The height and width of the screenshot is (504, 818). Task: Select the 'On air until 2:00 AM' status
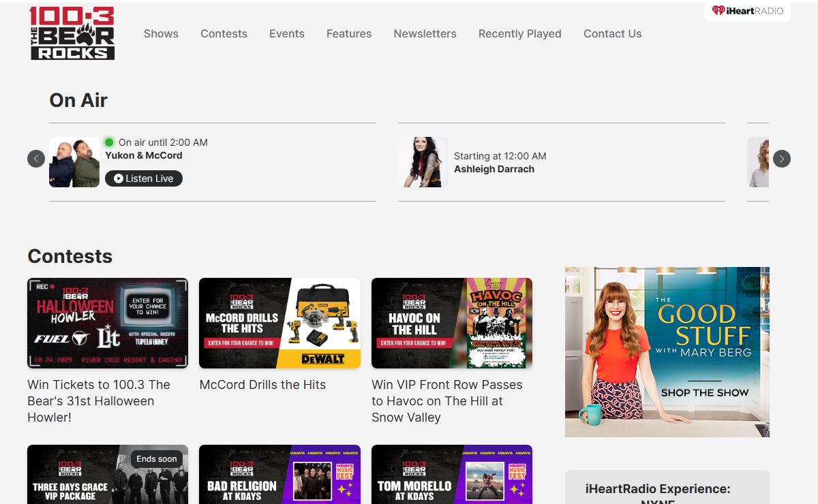point(163,142)
